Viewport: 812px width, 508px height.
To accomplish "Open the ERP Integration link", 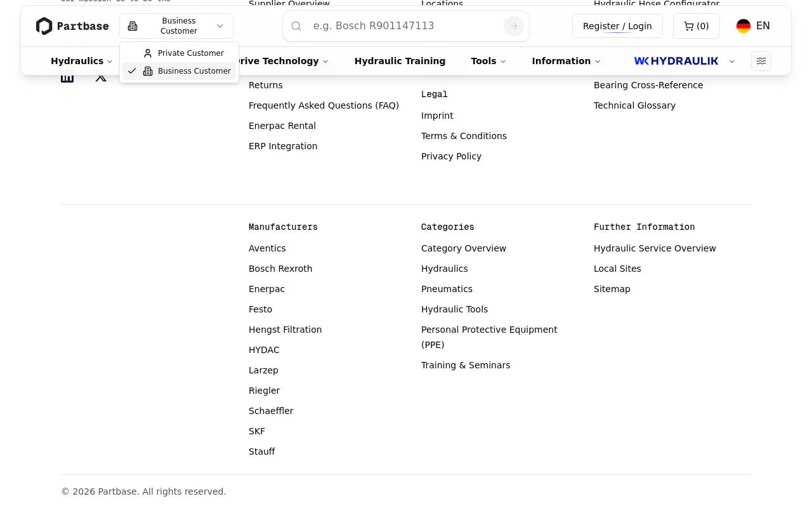I will 283,146.
